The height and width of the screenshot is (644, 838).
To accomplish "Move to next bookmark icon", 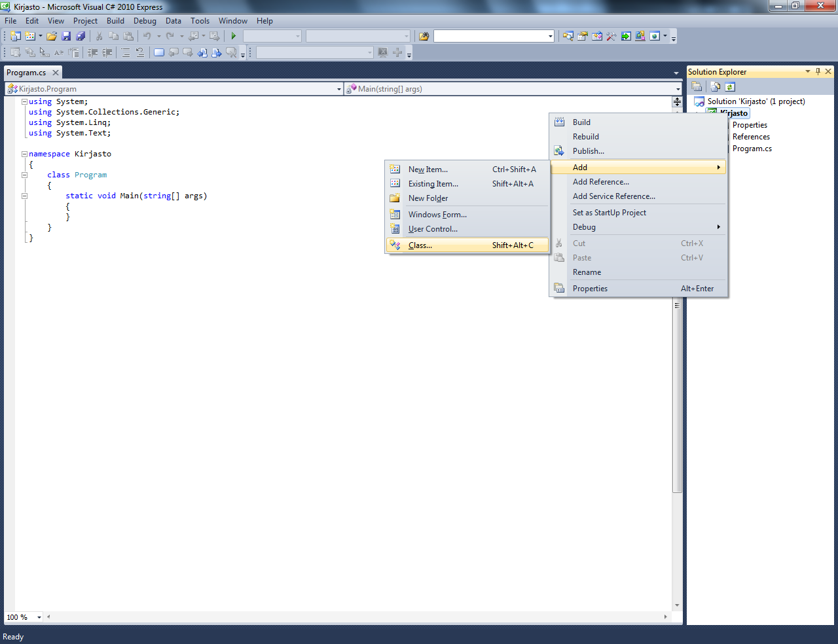I will 188,52.
